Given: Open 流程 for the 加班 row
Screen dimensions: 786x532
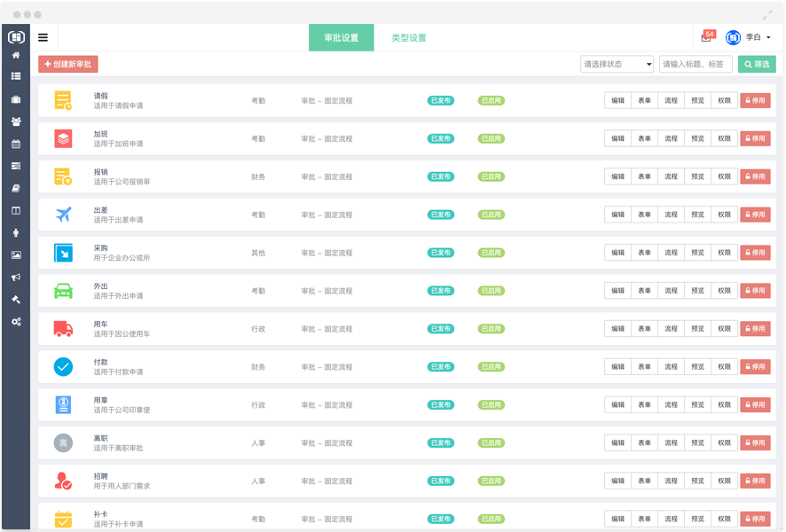Looking at the screenshot, I should (x=671, y=138).
